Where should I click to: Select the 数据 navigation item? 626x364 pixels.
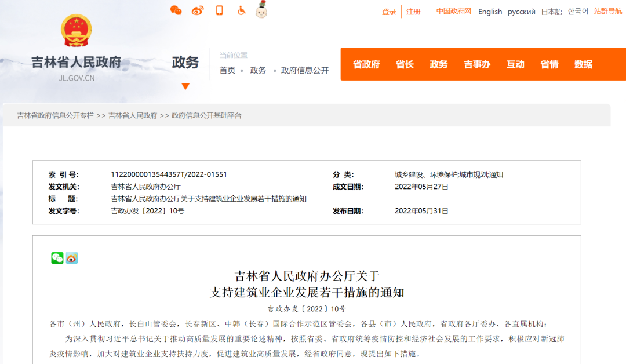pos(583,64)
